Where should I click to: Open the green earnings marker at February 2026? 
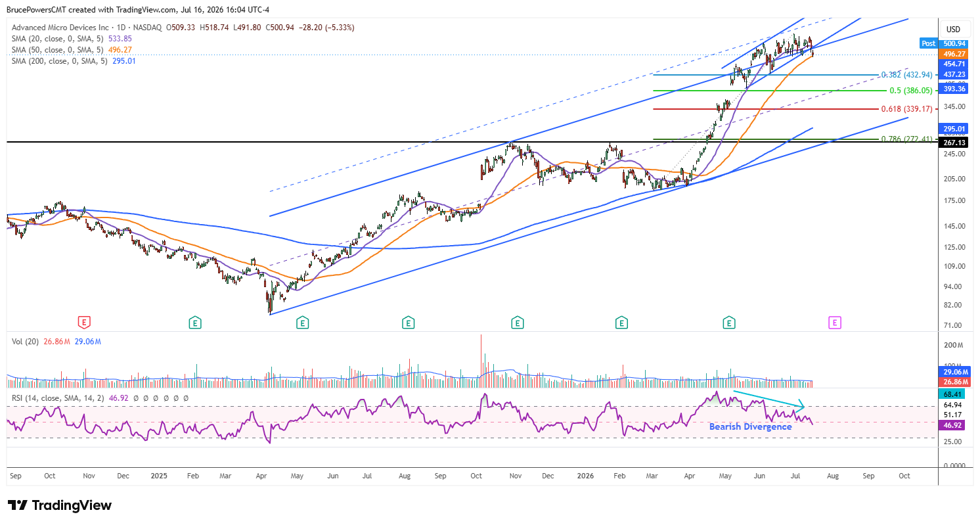pos(621,322)
